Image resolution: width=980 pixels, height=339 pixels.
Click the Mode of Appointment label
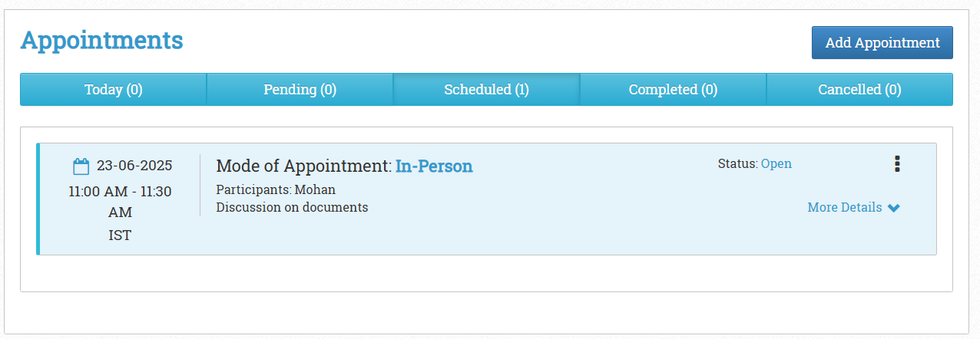coord(304,166)
